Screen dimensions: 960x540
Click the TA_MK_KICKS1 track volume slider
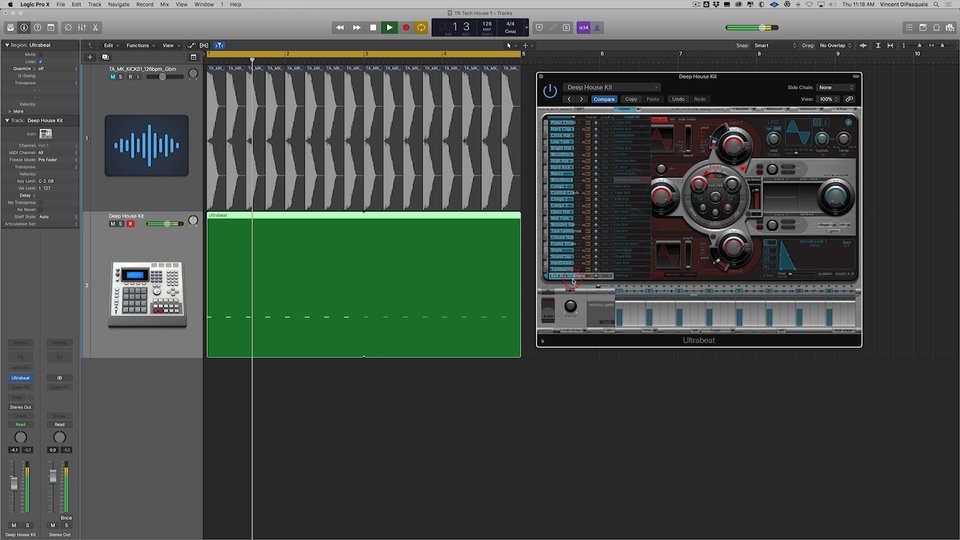click(163, 77)
